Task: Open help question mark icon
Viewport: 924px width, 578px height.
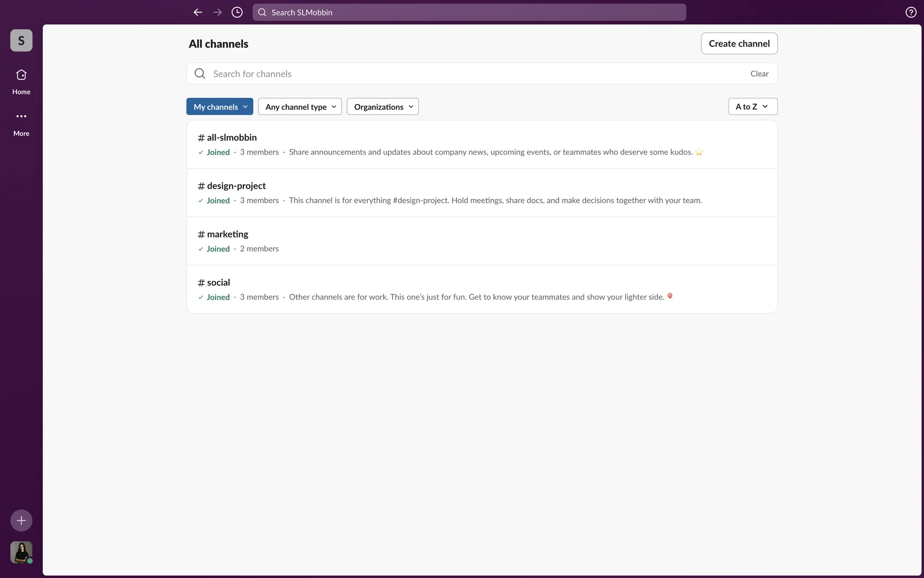Action: (911, 13)
